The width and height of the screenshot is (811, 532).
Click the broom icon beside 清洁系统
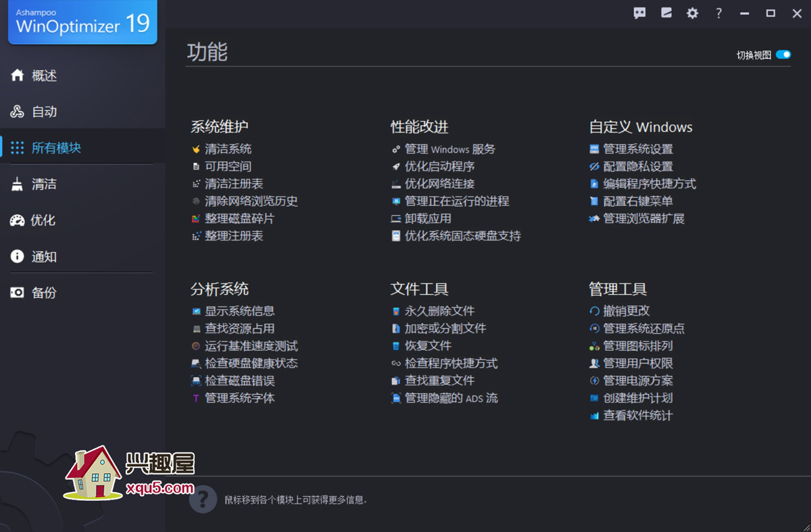coord(196,149)
